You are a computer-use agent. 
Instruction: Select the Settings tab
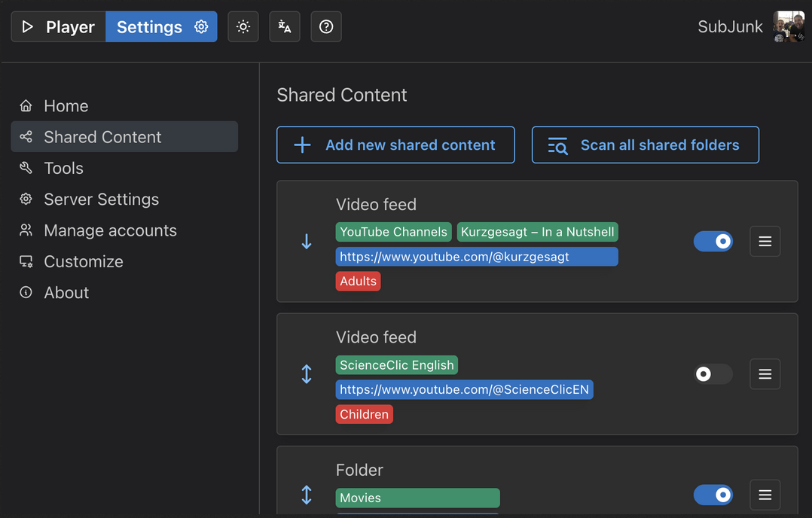point(161,26)
